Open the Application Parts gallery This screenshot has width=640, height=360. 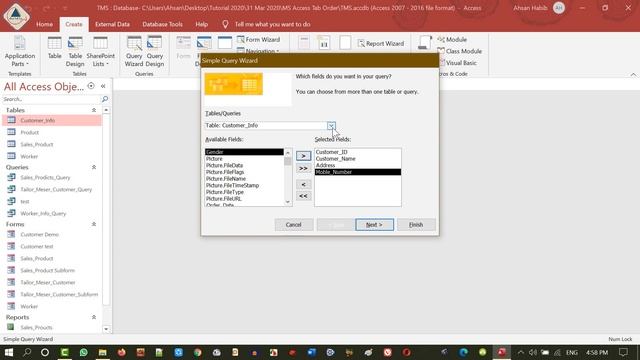pos(20,51)
